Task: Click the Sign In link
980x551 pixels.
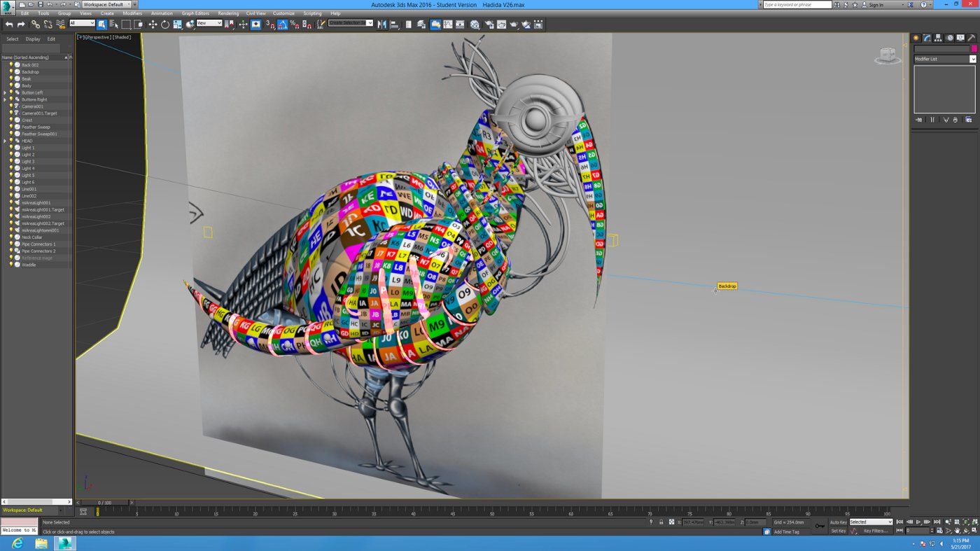Action: 876,5
